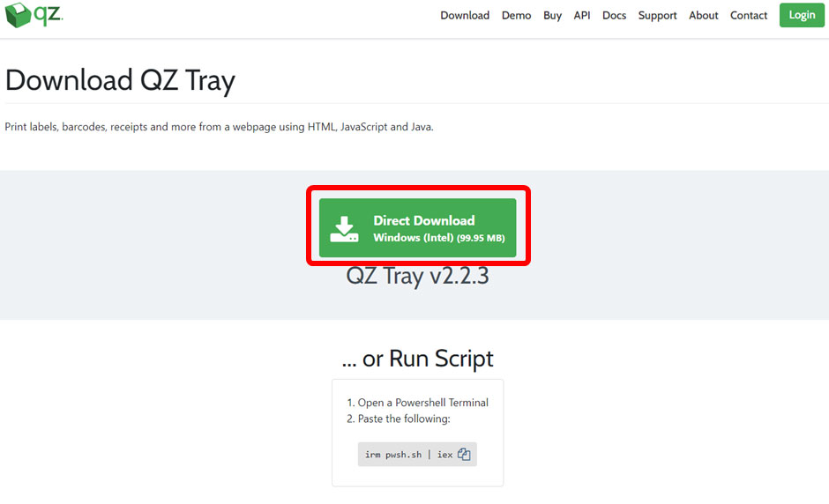Click the copy icon next to iex
Screen dimensions: 829x504
pyautogui.click(x=464, y=455)
